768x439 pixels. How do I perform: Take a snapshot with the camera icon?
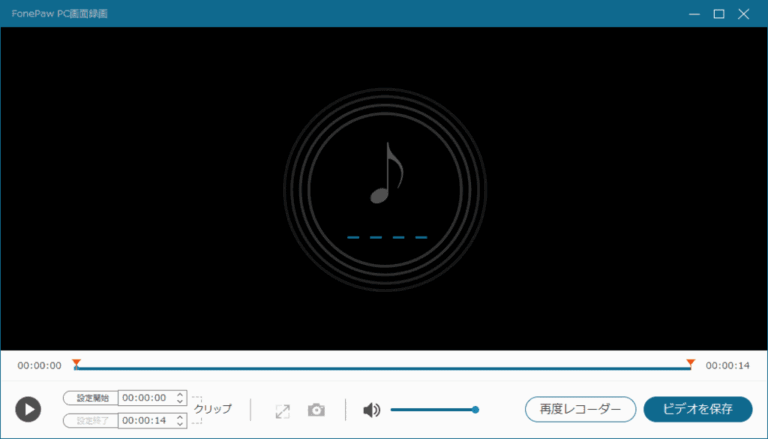click(316, 410)
